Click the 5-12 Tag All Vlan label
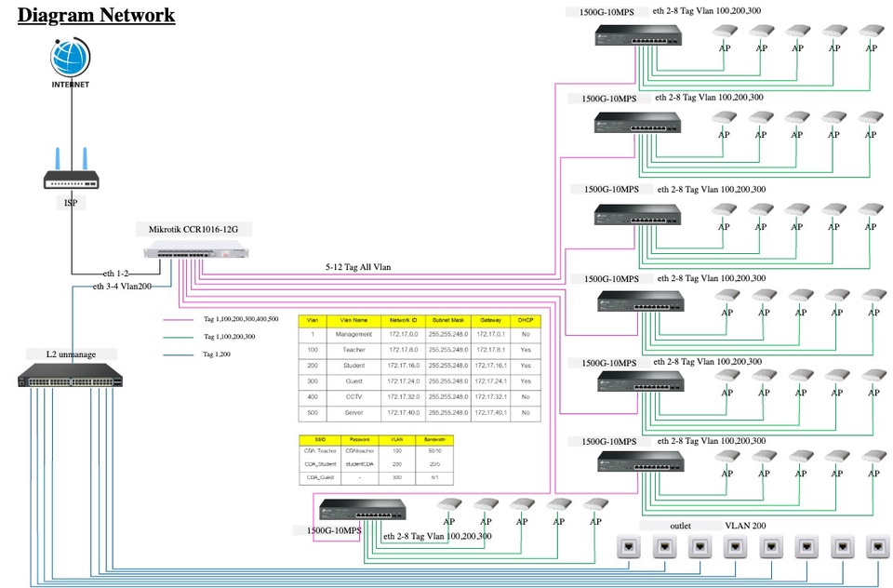The height and width of the screenshot is (588, 893). point(358,267)
